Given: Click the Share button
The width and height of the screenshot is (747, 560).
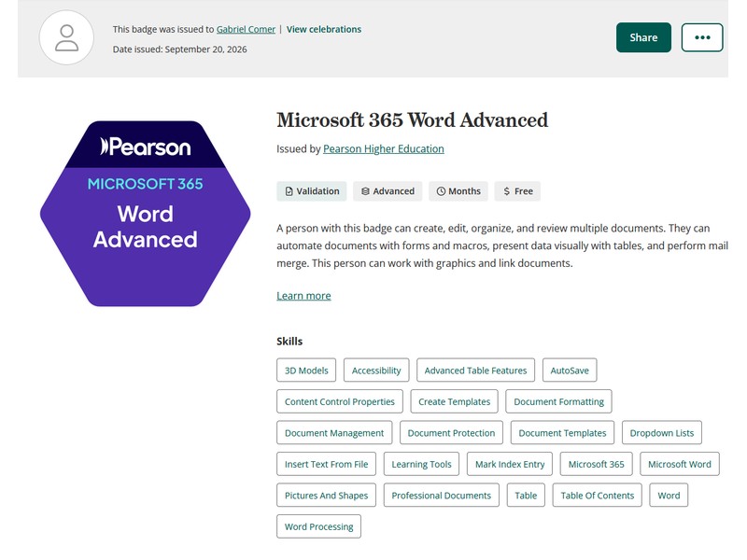Looking at the screenshot, I should pyautogui.click(x=643, y=37).
